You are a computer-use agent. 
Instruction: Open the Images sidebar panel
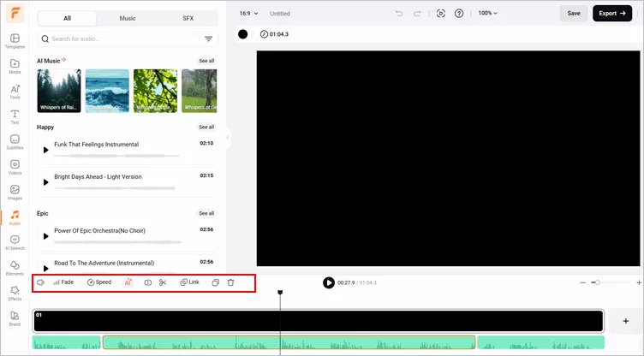[x=15, y=193]
